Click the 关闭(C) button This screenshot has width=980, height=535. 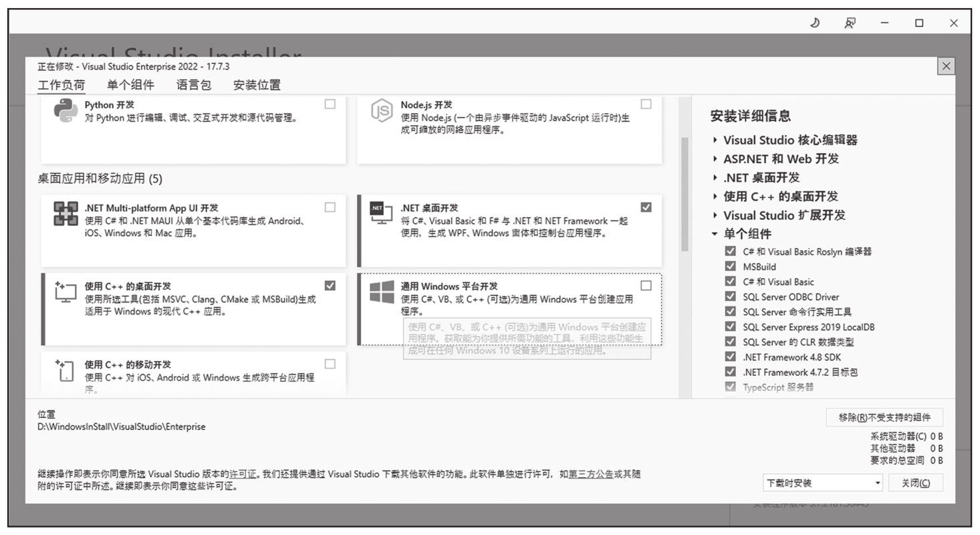pyautogui.click(x=916, y=483)
